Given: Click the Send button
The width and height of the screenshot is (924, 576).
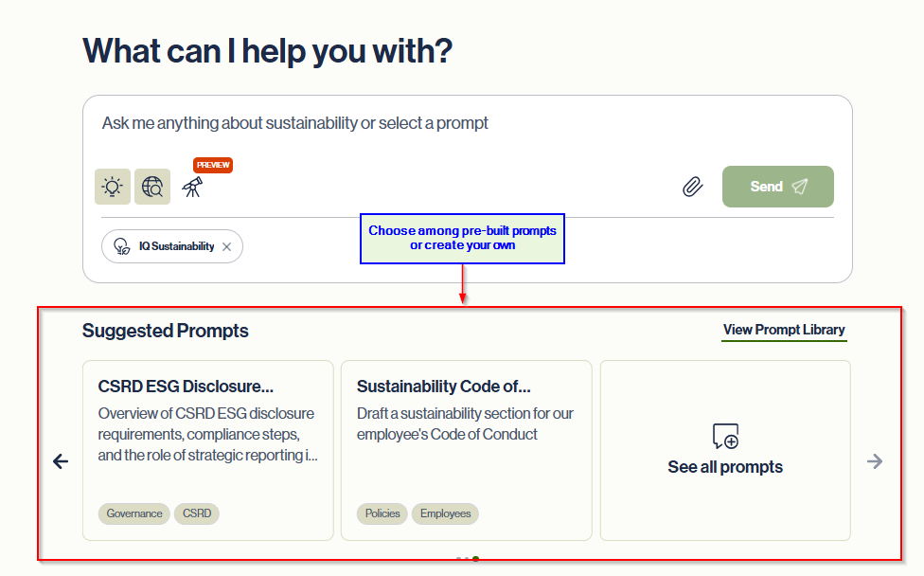Looking at the screenshot, I should coord(778,187).
